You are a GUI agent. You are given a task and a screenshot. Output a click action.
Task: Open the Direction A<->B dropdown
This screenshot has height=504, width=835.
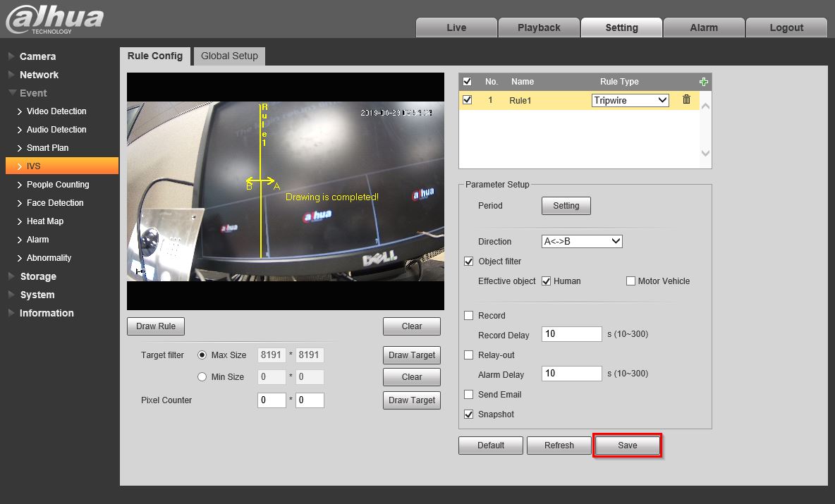click(x=582, y=242)
